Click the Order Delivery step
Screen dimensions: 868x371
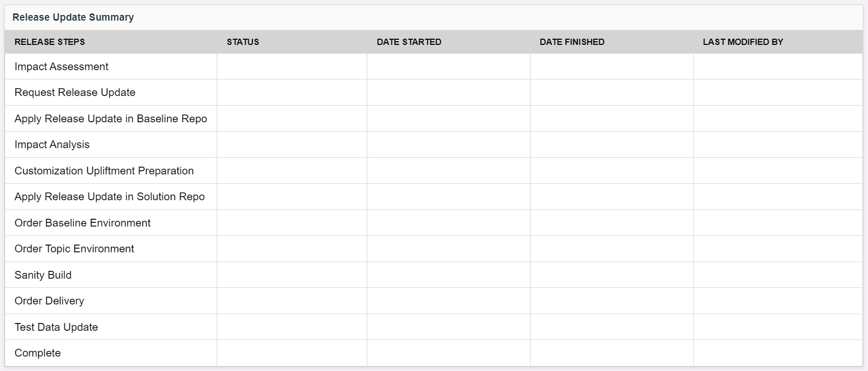click(49, 301)
